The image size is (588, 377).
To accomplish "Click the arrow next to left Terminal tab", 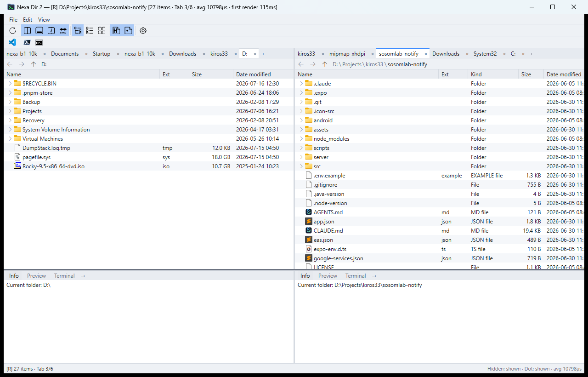I will tap(83, 276).
